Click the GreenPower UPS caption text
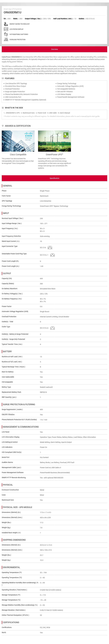Screen dimensions: 109x644 pos(54,155)
